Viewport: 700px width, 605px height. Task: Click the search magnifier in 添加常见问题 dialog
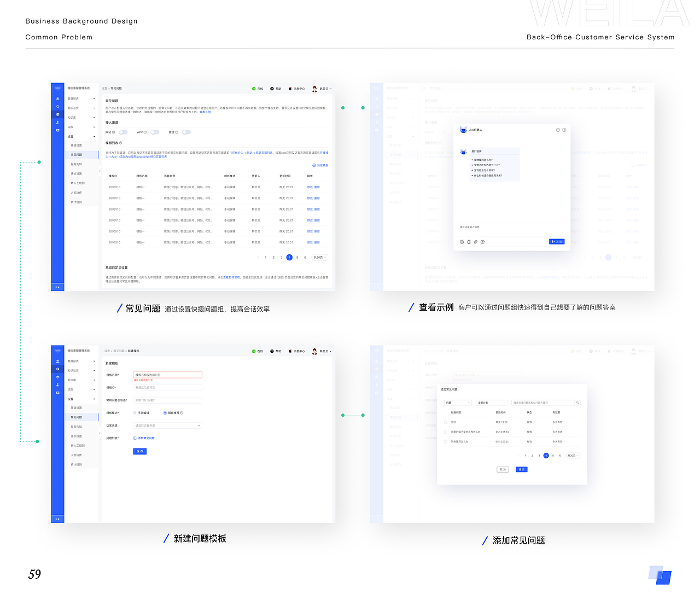[577, 403]
